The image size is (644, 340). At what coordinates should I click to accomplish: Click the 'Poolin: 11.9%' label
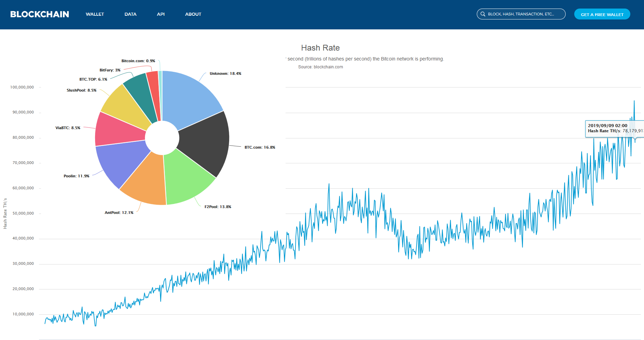coord(76,176)
